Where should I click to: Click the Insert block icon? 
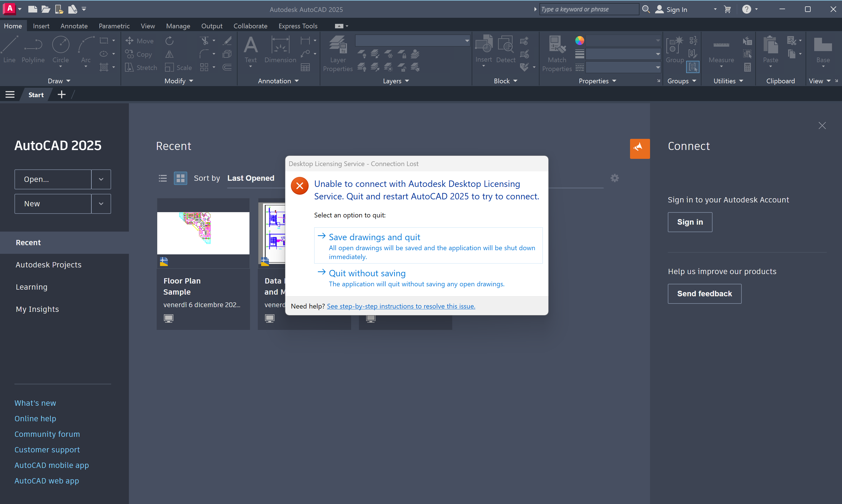point(484,49)
